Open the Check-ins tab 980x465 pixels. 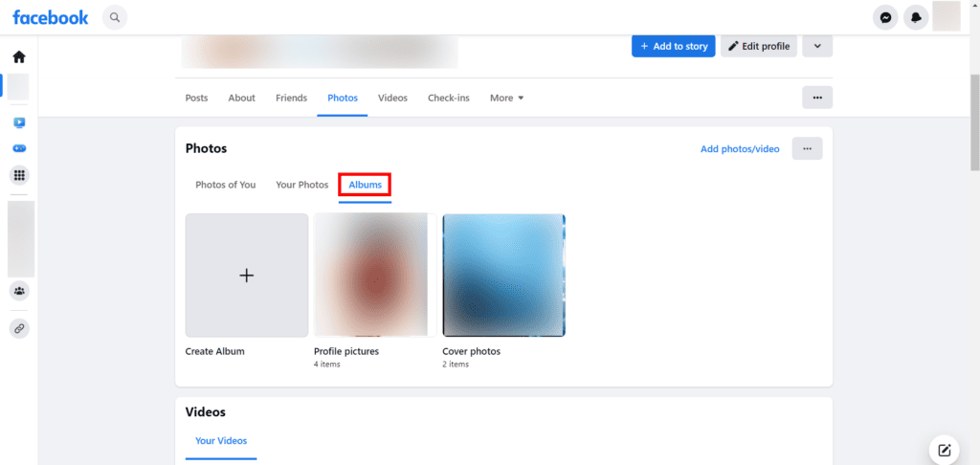[449, 99]
